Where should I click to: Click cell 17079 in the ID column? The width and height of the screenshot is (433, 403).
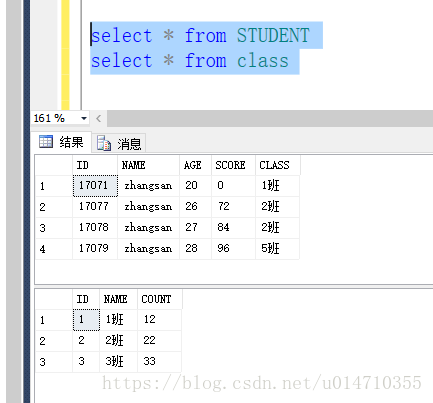(x=95, y=249)
